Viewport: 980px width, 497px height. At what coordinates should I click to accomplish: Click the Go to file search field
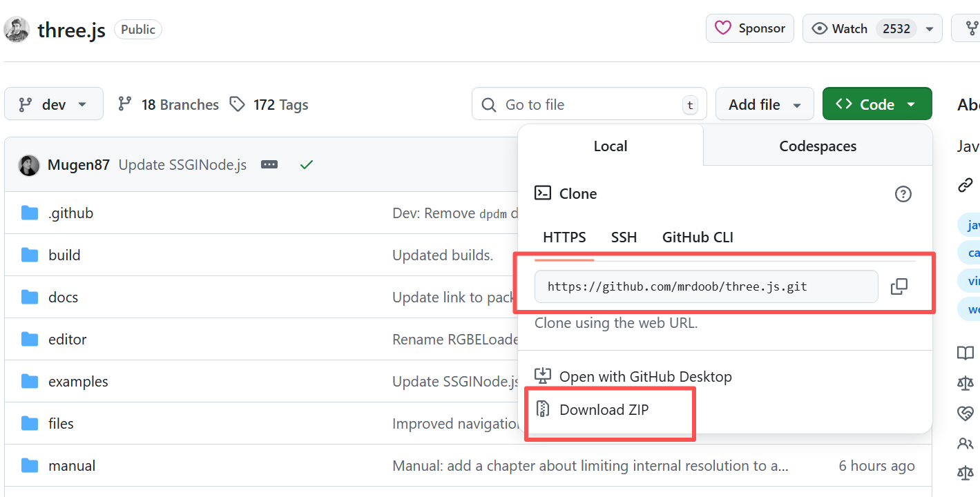pyautogui.click(x=589, y=104)
